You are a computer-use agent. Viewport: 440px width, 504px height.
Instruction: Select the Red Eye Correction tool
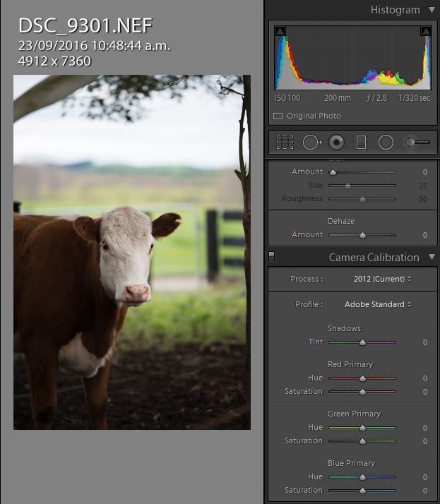tap(336, 143)
